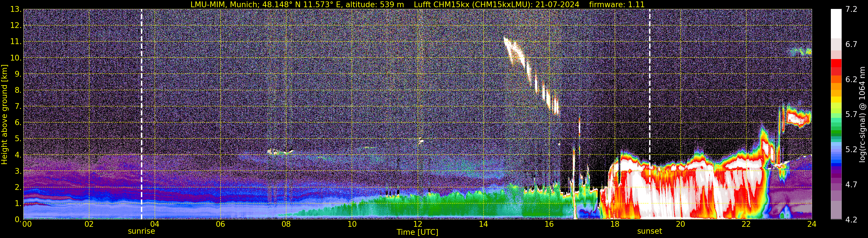Click the colorbar tick label "7.2"
This screenshot has height=238, width=868.
[x=851, y=10]
